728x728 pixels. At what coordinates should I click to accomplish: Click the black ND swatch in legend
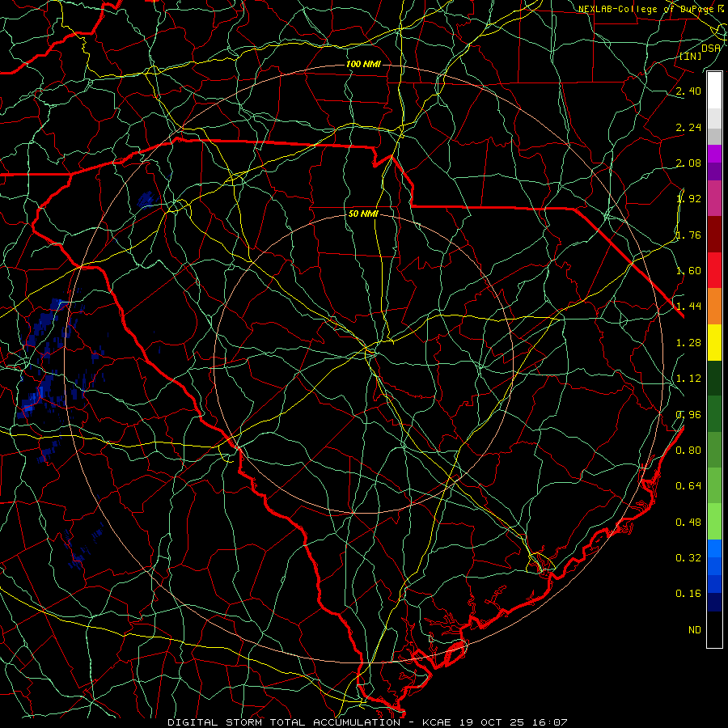[714, 629]
